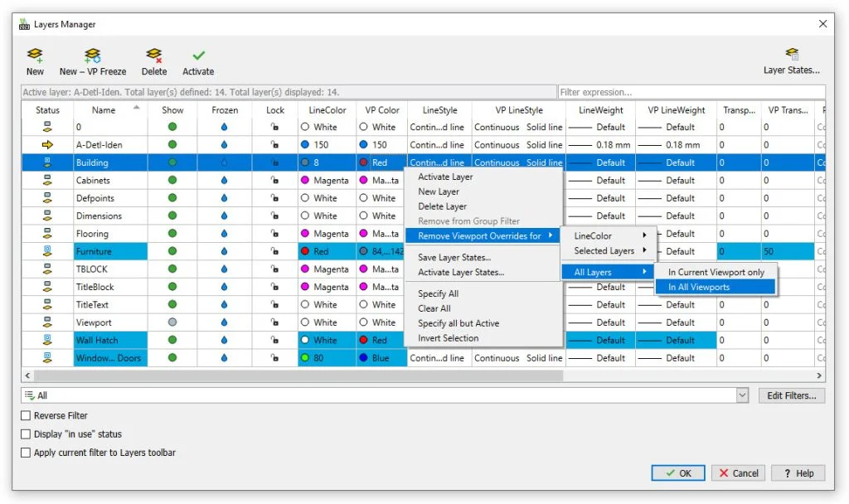
Task: Open Layer States icon button
Action: pos(792,55)
